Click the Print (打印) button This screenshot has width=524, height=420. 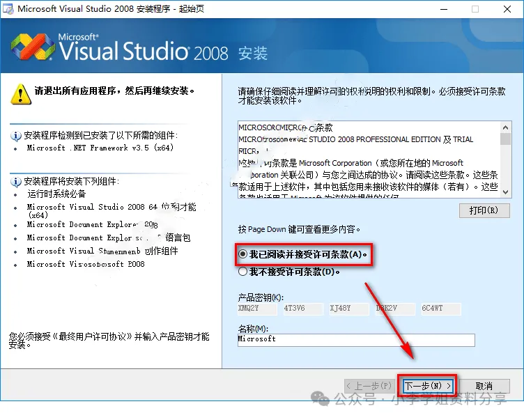[484, 210]
